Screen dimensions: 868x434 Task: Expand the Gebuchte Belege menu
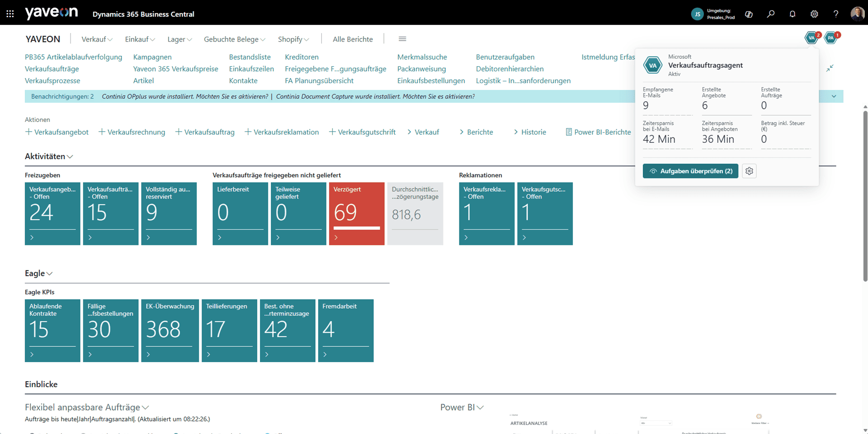pos(235,39)
